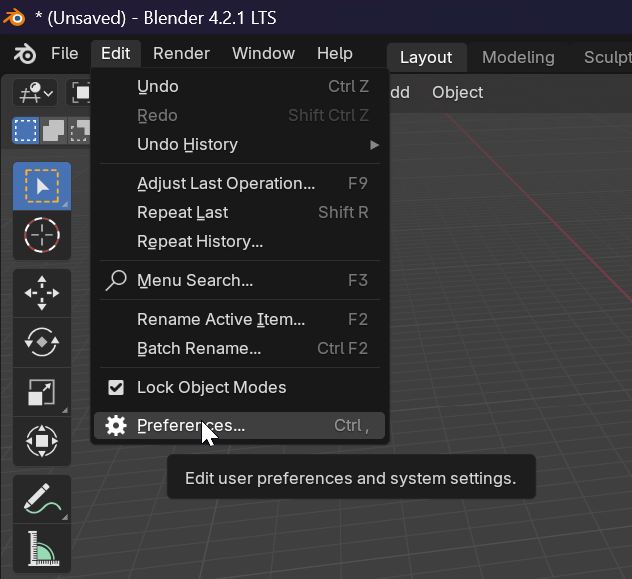Open the File menu
Viewport: 632px width, 579px height.
[x=64, y=54]
